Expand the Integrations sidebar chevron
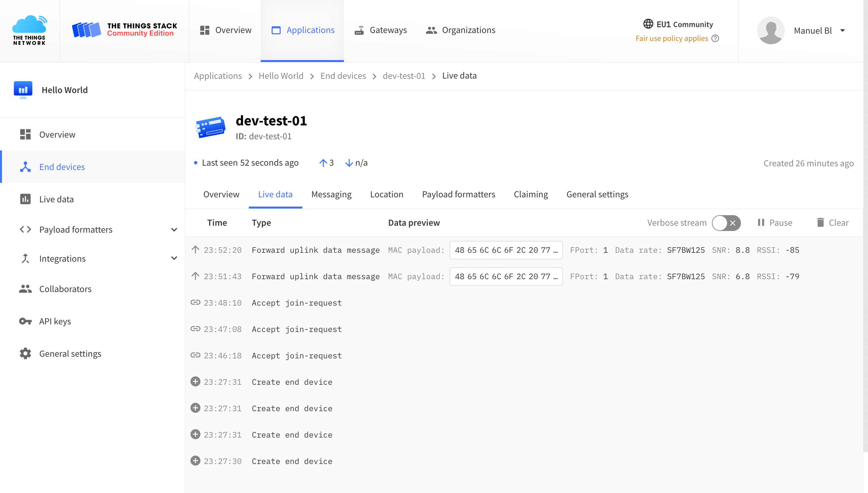The width and height of the screenshot is (868, 493). point(174,258)
